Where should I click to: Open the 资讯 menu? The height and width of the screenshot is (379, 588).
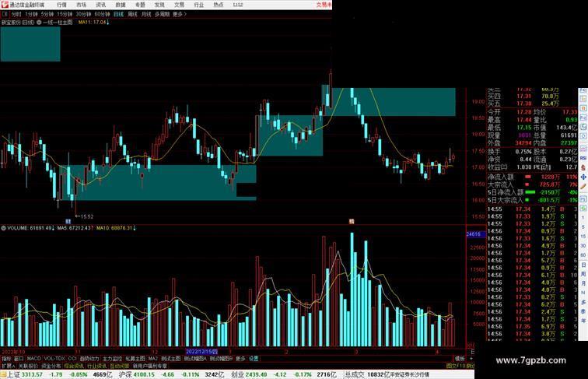100,5
